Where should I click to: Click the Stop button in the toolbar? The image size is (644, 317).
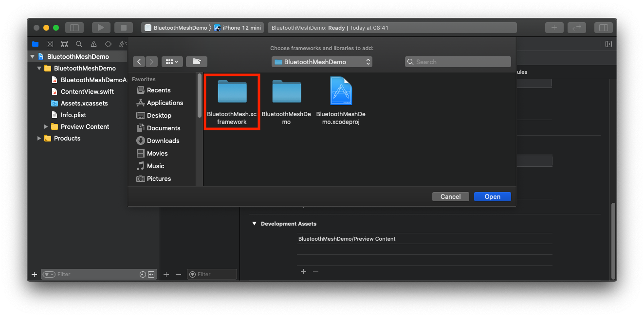123,27
